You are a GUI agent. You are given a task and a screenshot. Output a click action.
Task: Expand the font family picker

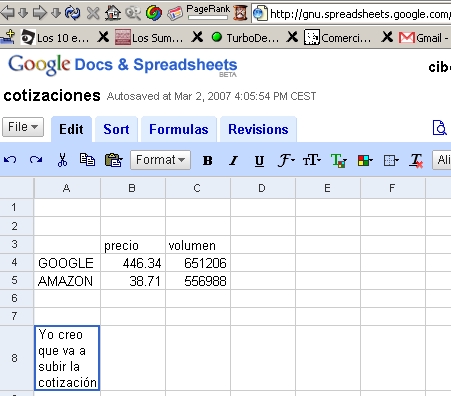(x=286, y=160)
